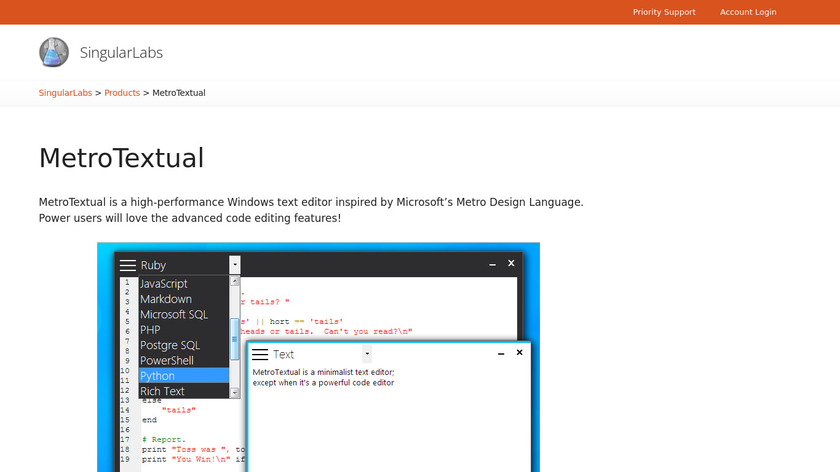Go to Account Login
The height and width of the screenshot is (472, 840).
pos(748,12)
